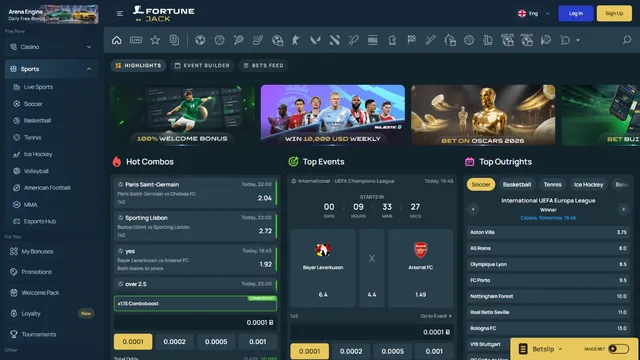Image resolution: width=640 pixels, height=360 pixels.
Task: Select AS Roma outright at 8.0
Action: (x=548, y=248)
